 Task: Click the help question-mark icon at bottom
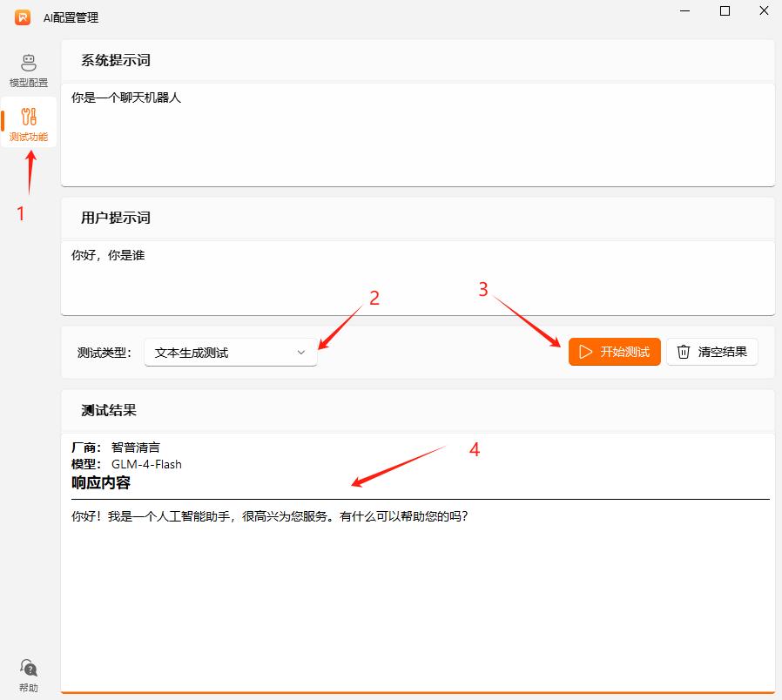(29, 669)
